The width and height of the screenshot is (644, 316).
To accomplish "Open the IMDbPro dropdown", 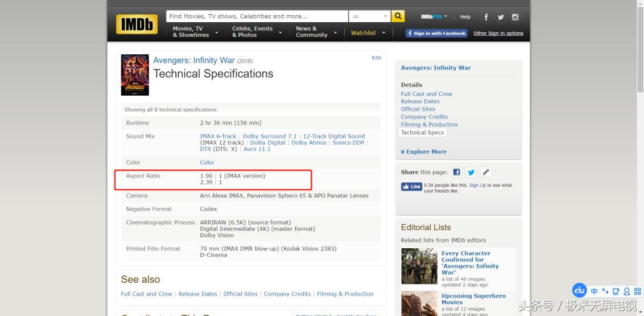I will tap(434, 17).
